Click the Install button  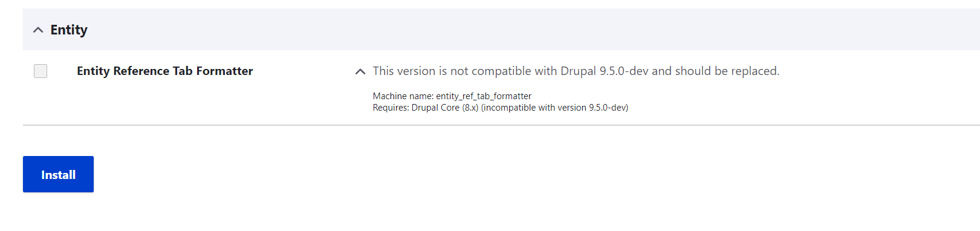58,174
